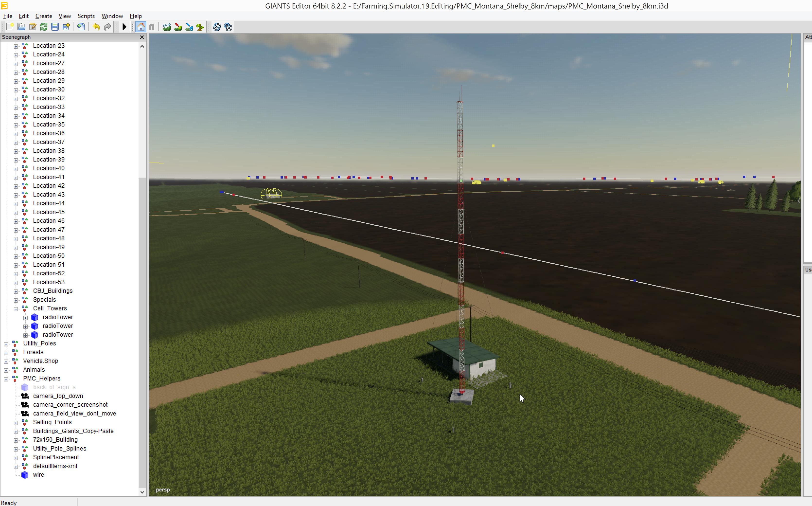Select the last radioTower node
This screenshot has height=506, width=812.
coord(58,335)
